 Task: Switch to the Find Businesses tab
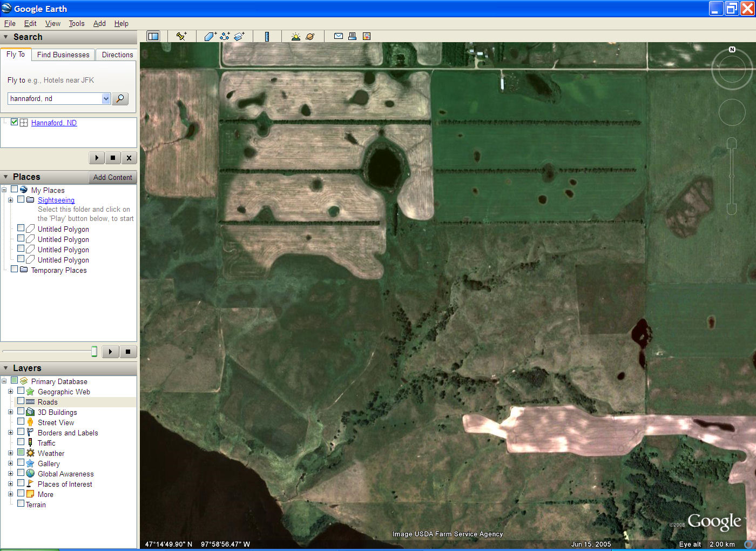63,55
